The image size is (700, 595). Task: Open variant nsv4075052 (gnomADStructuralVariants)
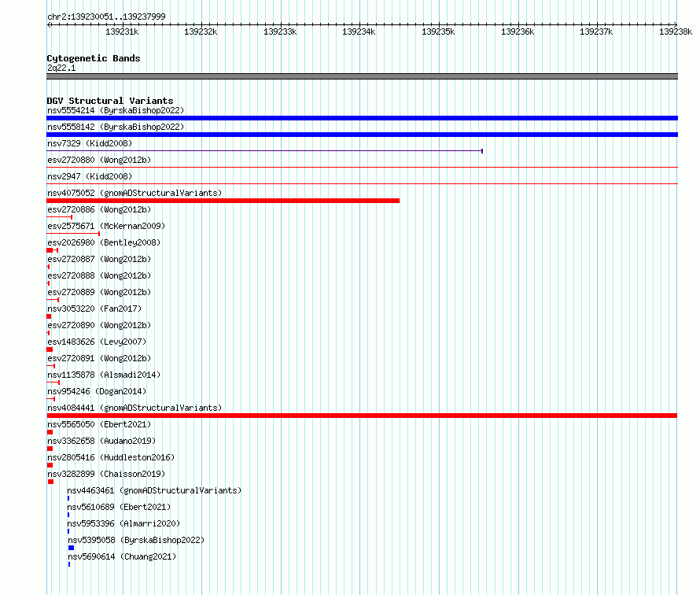(x=134, y=193)
